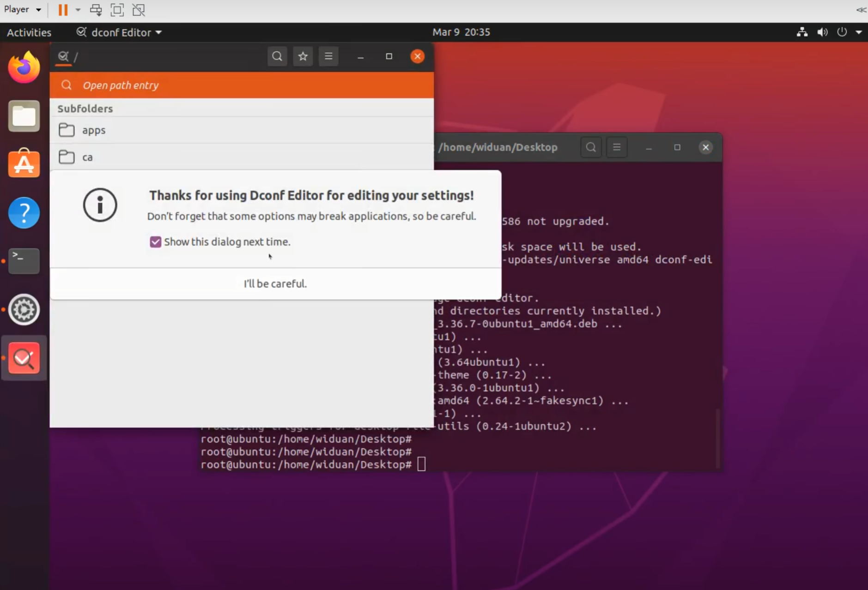The height and width of the screenshot is (590, 868).
Task: Launch Firefox from the dock
Action: 24,67
